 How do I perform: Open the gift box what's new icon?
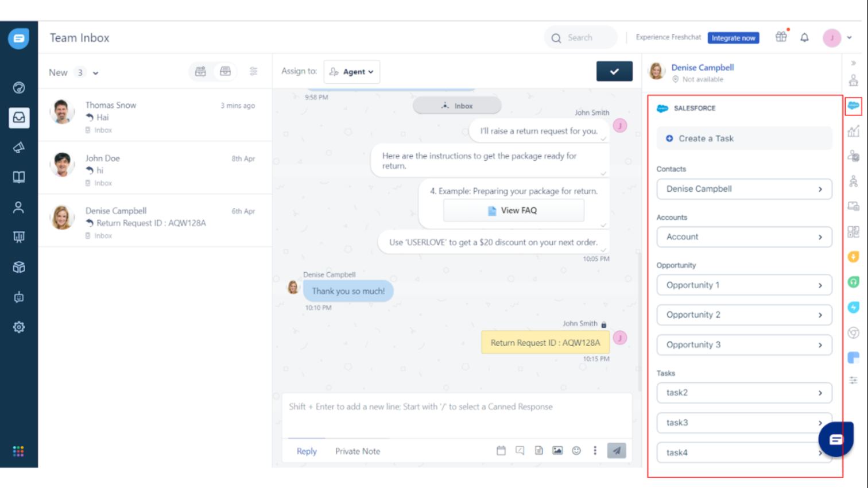pos(781,37)
